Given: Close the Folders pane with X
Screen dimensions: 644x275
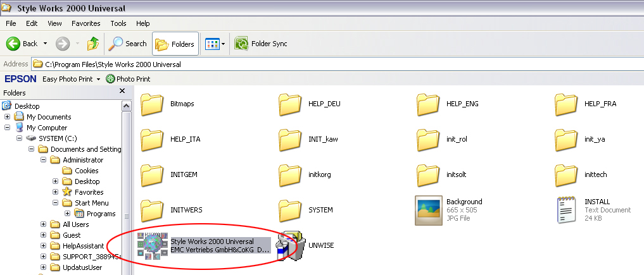Looking at the screenshot, I should (x=122, y=91).
